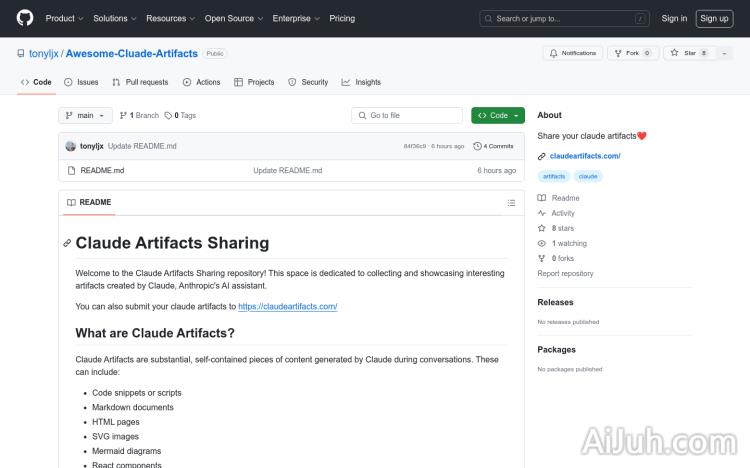Switch to the Actions tab
This screenshot has width=750, height=468.
click(202, 82)
